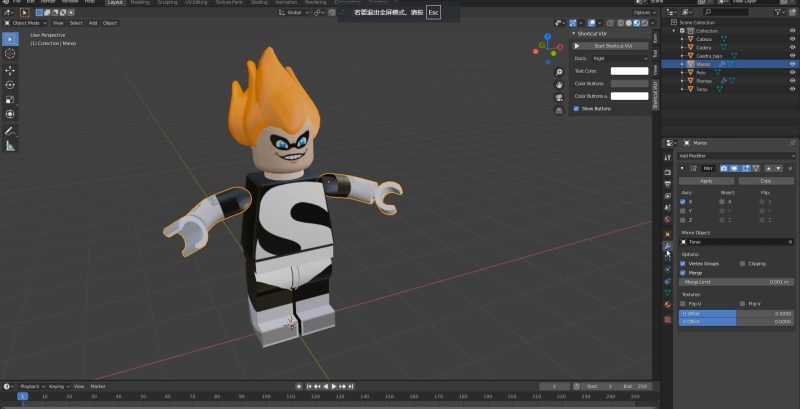Open viewport Add menu
Viewport: 800px width, 409px height.
click(x=93, y=23)
